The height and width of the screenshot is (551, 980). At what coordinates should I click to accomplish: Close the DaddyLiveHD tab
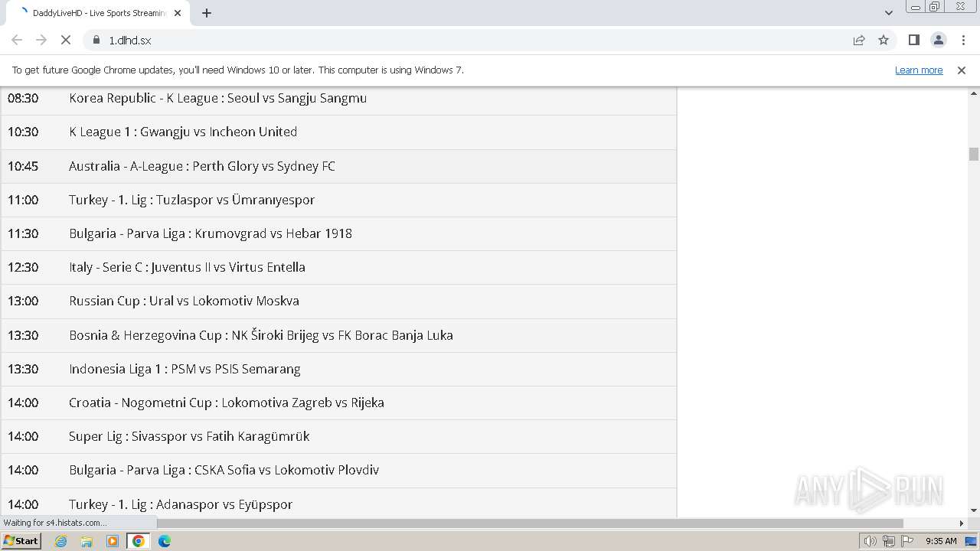pyautogui.click(x=178, y=13)
